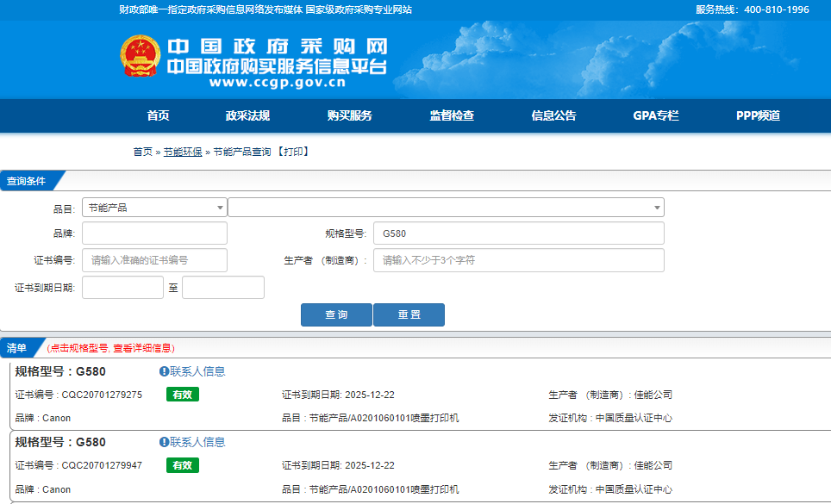831x504 pixels.
Task: Open 购买服务 navigation menu item
Action: [x=349, y=115]
